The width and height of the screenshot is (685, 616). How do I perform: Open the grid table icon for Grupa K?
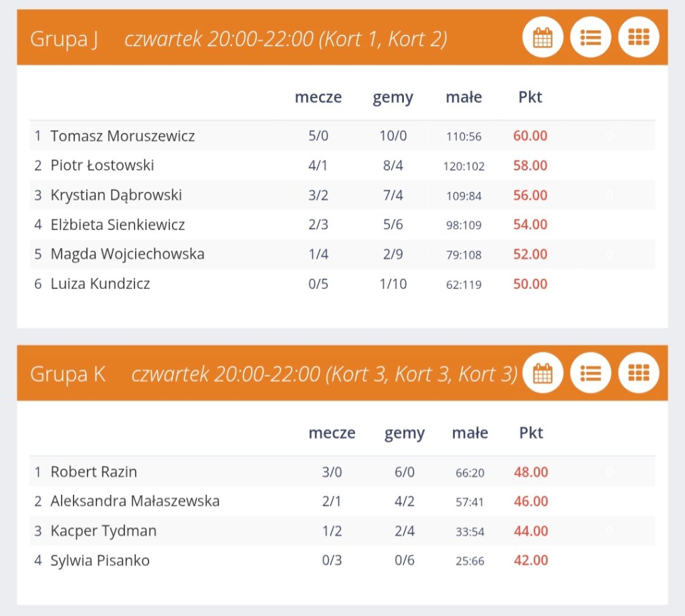click(639, 373)
